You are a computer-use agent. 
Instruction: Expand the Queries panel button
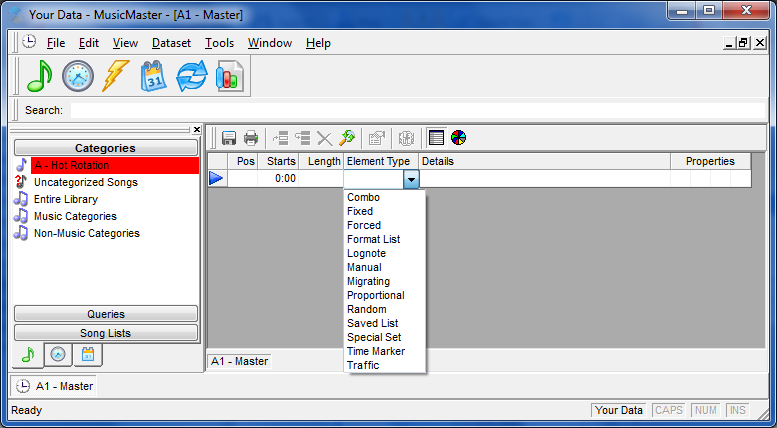(x=106, y=314)
